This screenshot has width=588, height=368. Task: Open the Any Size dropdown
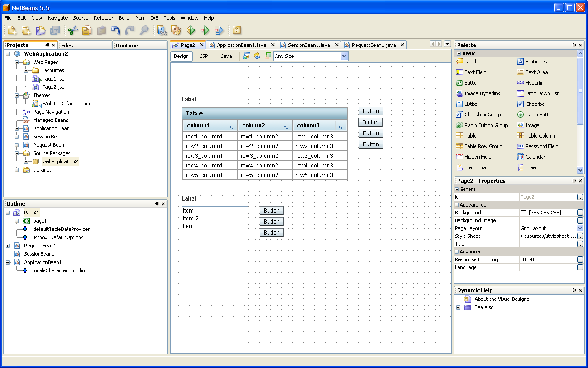311,56
